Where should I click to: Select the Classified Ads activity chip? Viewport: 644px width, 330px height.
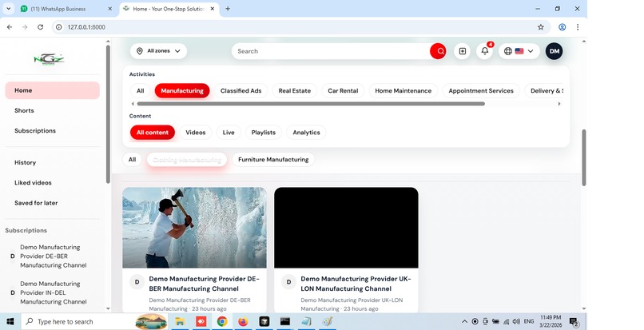241,91
